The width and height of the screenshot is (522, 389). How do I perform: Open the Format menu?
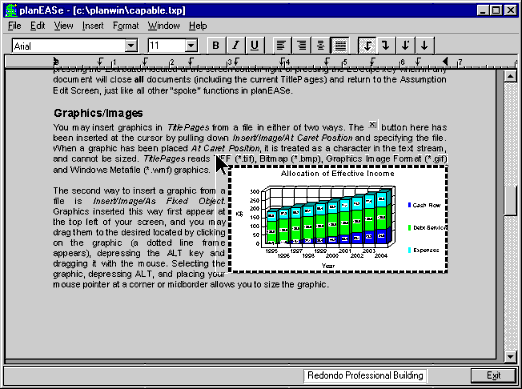126,26
